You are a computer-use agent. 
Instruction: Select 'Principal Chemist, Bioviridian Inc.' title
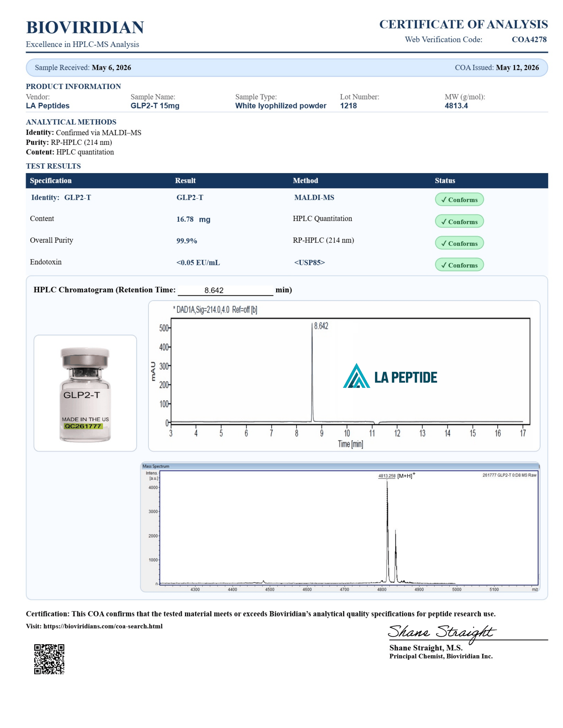pos(441,656)
